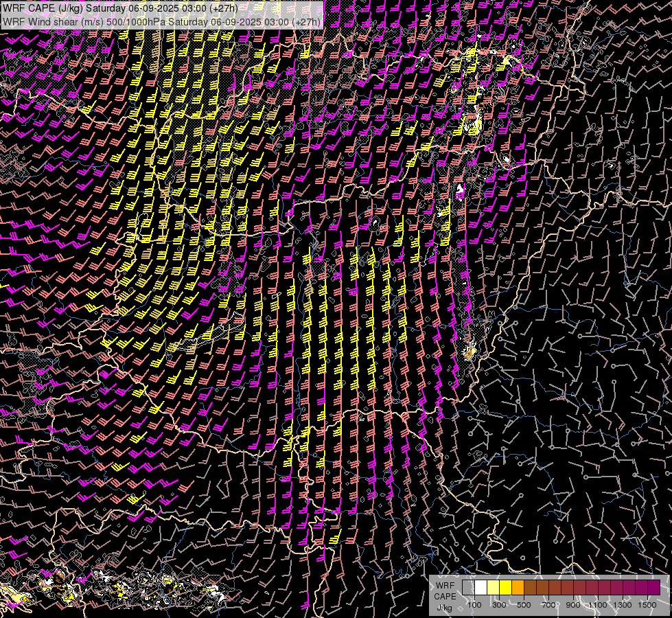Click the WRF Wind shear title line
Viewport: 672px width, 618px height.
pos(161,22)
